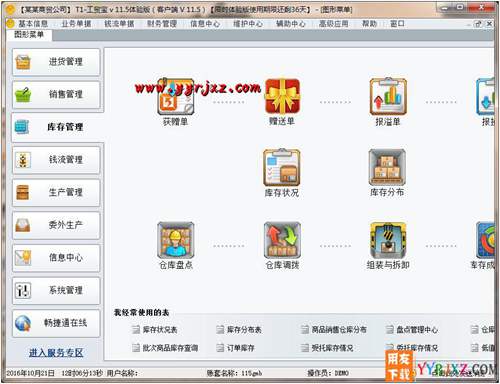Open the 基本信息 menu
500x384 pixels.
(33, 24)
